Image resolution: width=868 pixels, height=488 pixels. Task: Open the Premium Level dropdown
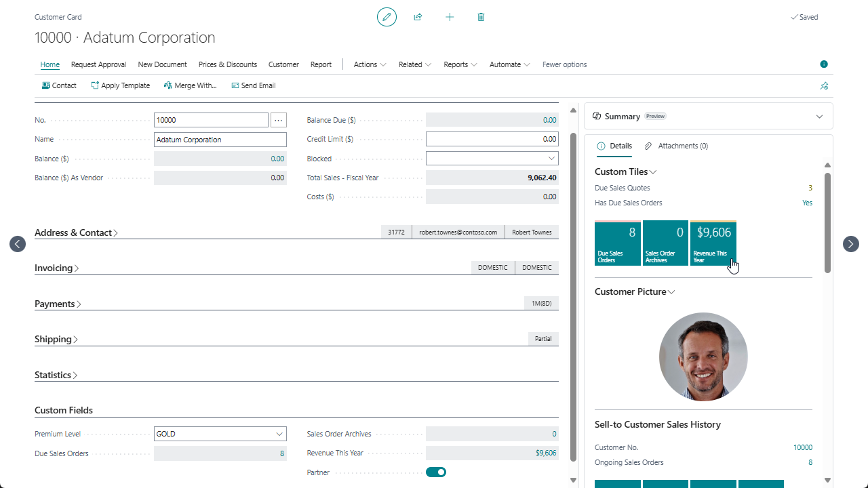pos(220,434)
